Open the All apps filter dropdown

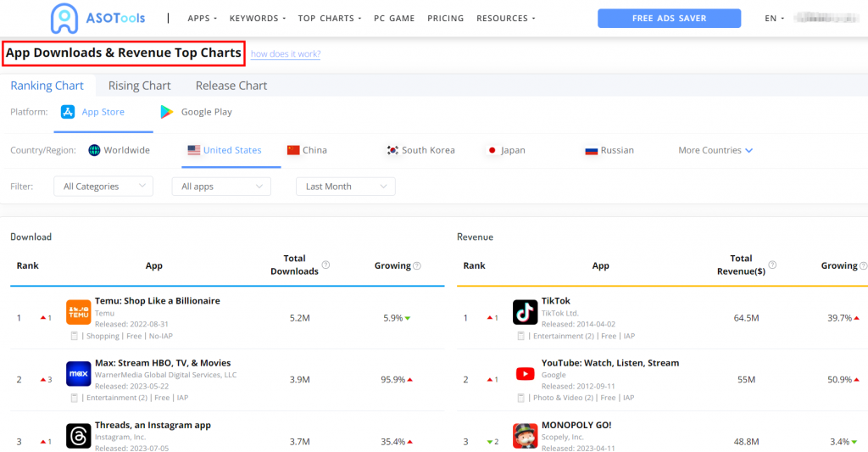220,187
